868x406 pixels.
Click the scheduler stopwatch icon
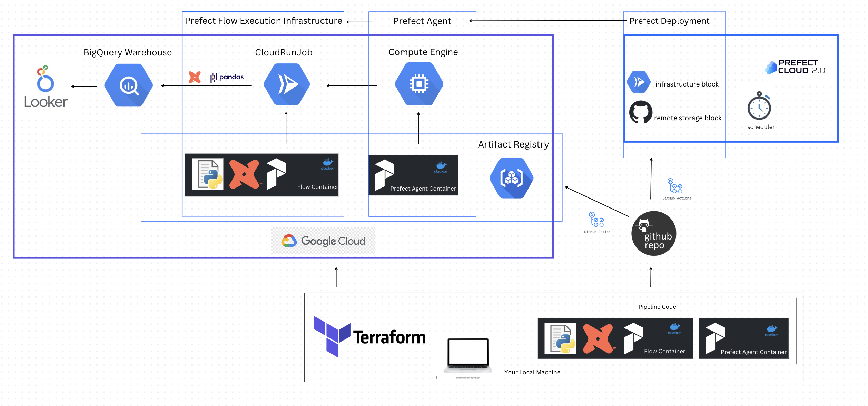pyautogui.click(x=759, y=106)
